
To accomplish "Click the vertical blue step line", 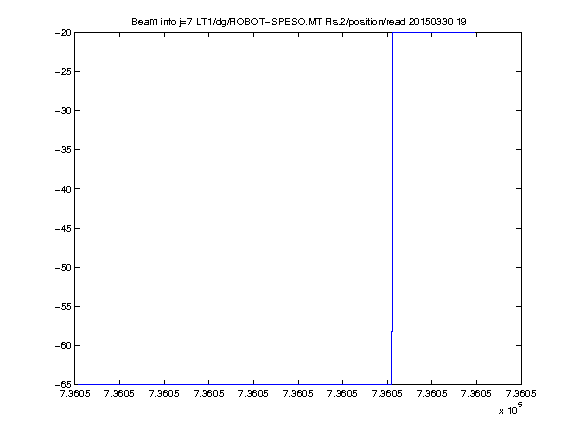I will [393, 184].
